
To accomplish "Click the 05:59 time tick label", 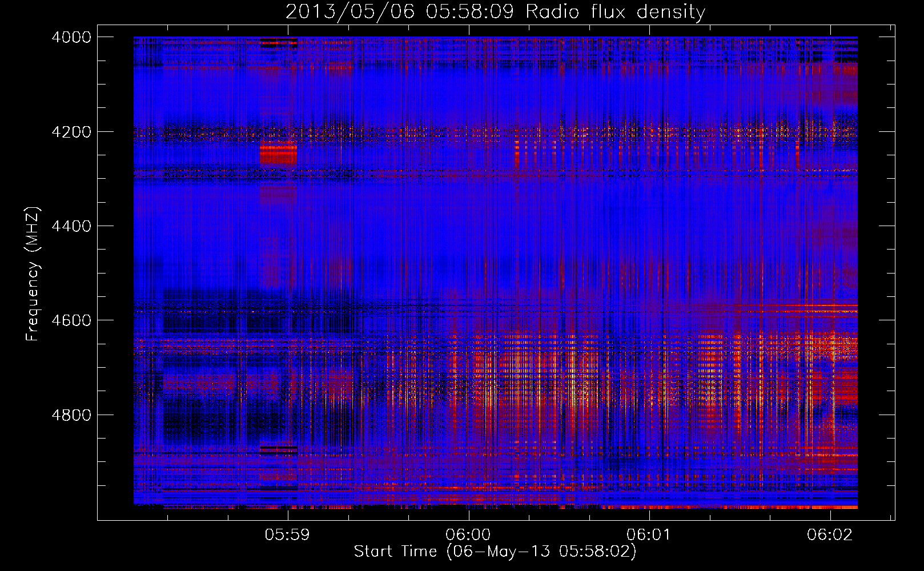I will [x=287, y=534].
